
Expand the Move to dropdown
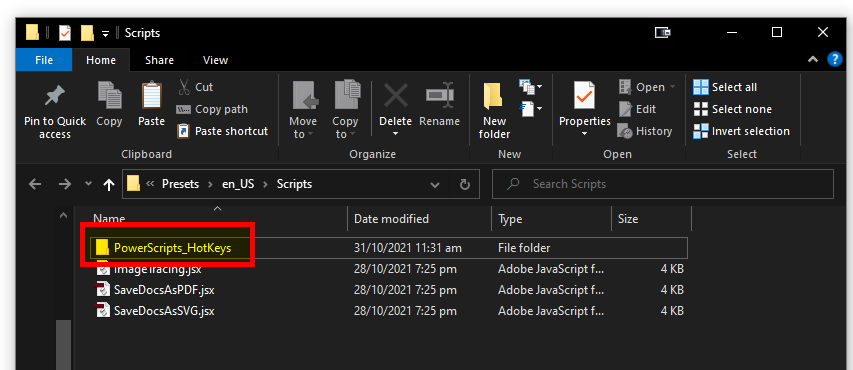click(303, 111)
